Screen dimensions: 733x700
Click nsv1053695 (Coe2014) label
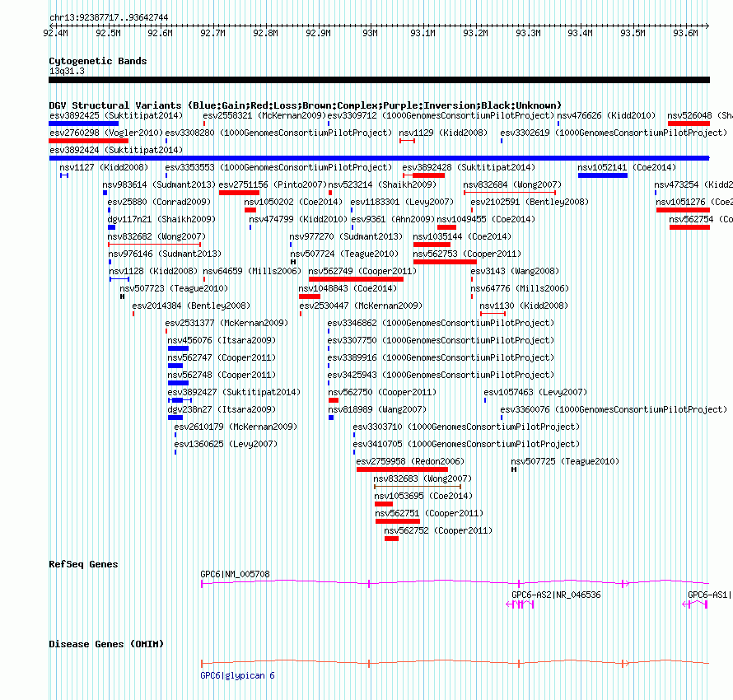[423, 496]
